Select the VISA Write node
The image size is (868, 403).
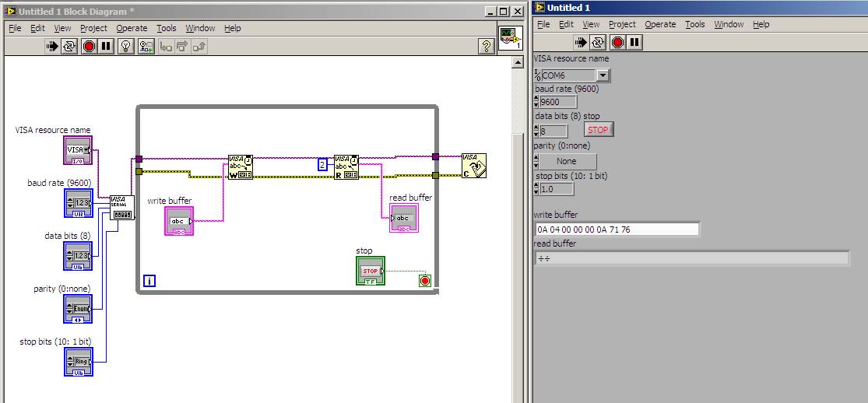pyautogui.click(x=240, y=167)
